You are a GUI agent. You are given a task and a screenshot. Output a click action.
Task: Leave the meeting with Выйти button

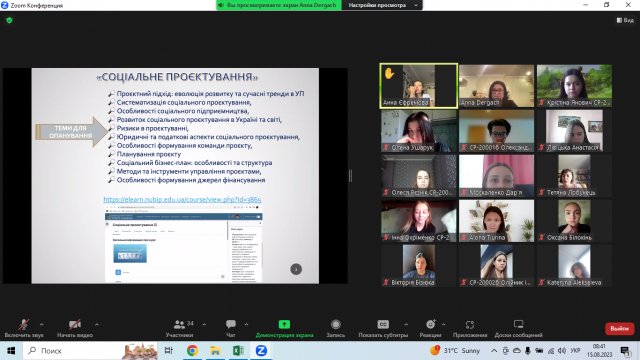click(x=619, y=329)
